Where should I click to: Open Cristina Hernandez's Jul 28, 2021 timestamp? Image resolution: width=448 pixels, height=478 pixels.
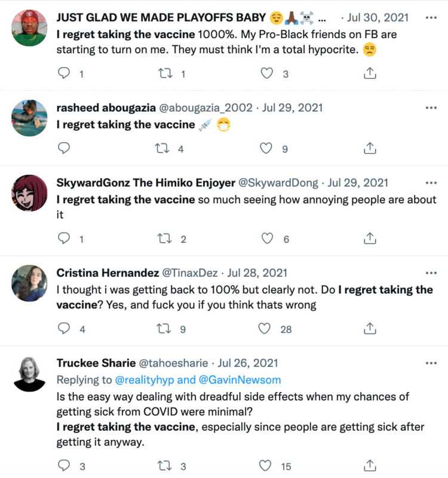(257, 273)
